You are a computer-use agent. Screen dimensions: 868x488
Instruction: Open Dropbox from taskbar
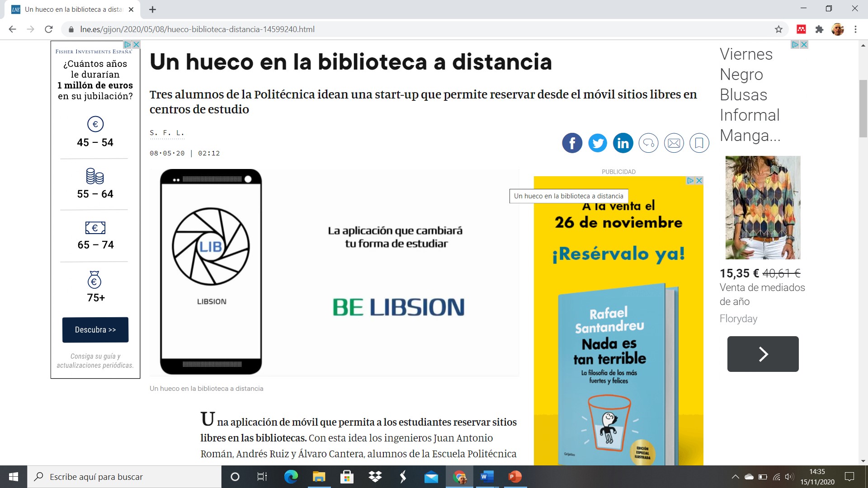375,477
